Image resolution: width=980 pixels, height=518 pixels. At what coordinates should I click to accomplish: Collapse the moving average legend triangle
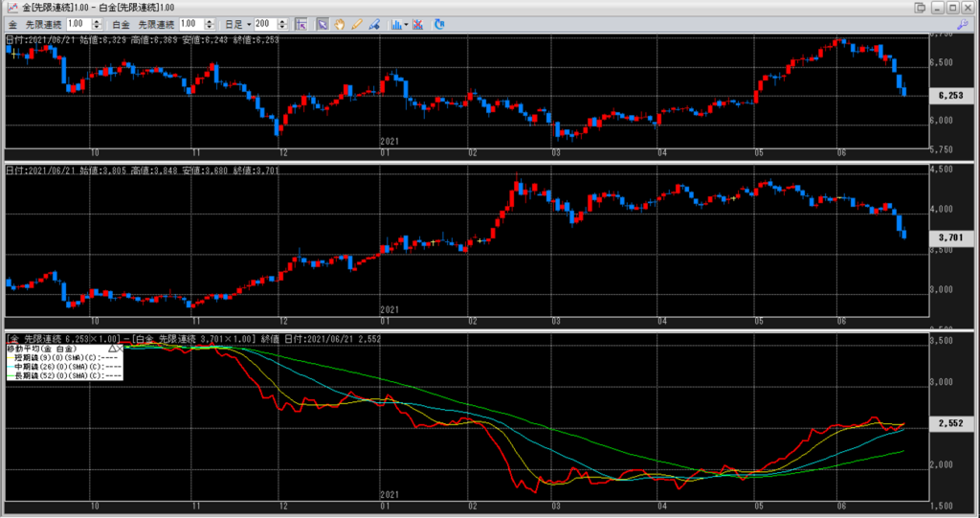(113, 348)
